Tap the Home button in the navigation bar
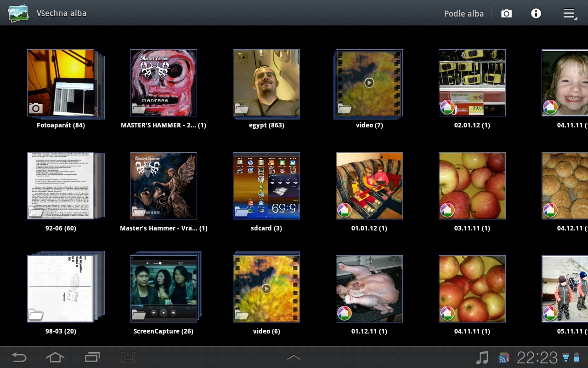 point(56,357)
